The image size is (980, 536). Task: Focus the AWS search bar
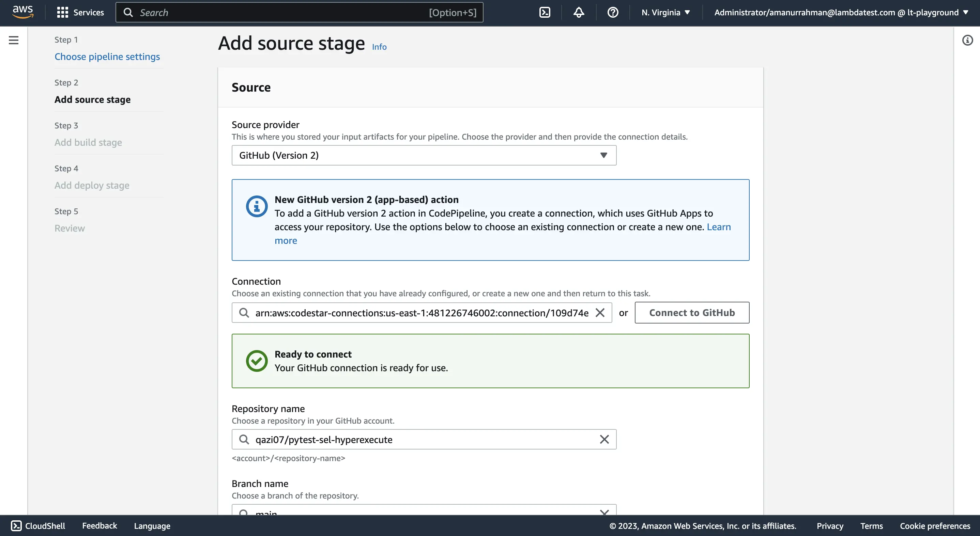click(299, 13)
